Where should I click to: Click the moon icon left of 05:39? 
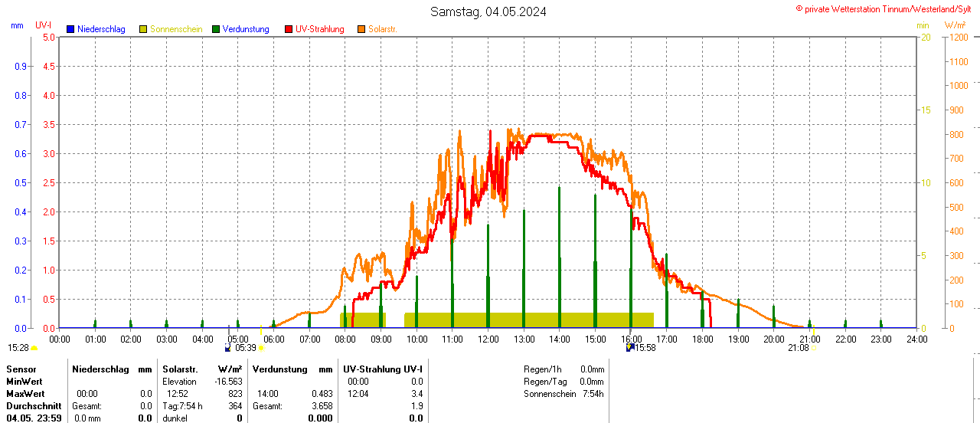[227, 347]
